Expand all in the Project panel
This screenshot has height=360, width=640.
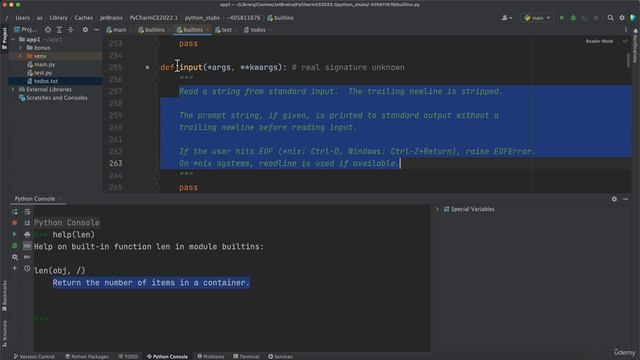[59, 30]
